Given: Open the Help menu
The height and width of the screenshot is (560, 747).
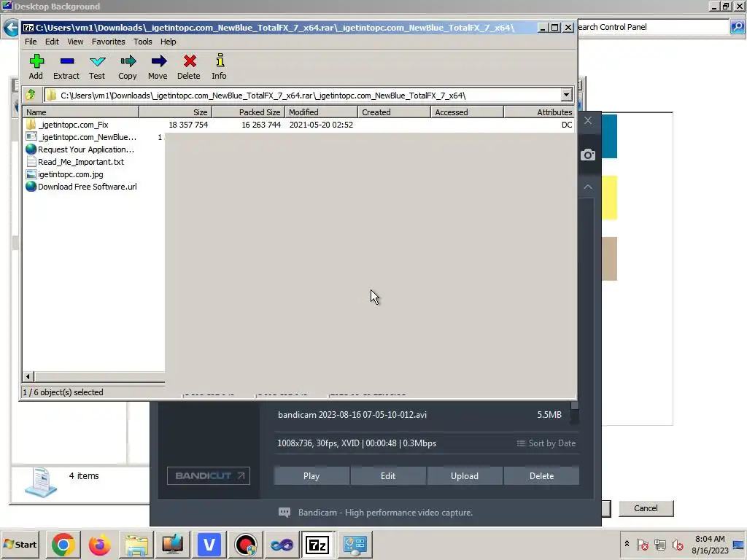Looking at the screenshot, I should click(169, 42).
